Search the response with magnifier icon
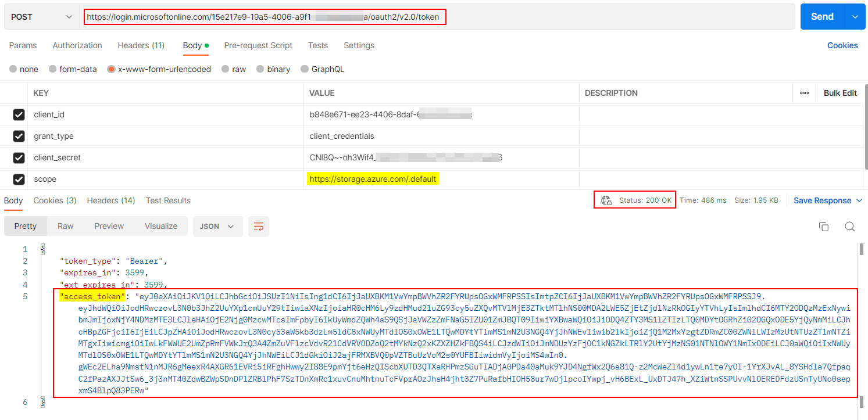Screen dimensions: 868x420 [850, 227]
